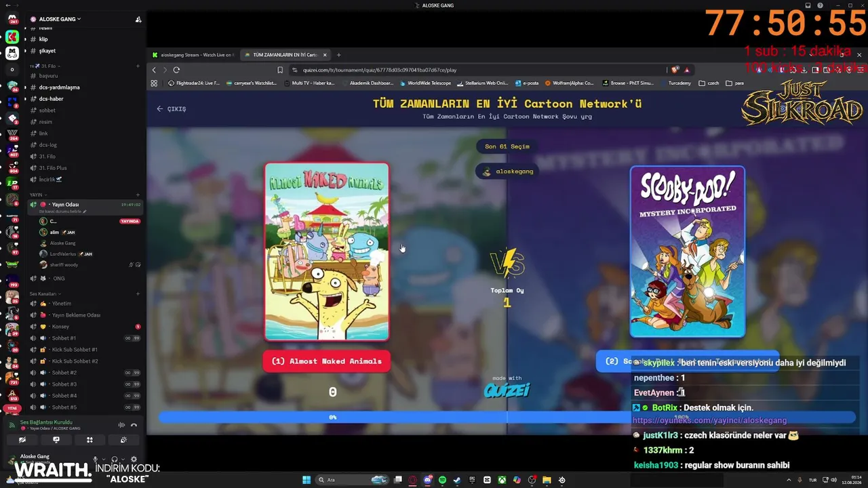Add channel to YAYIN category
The image size is (868, 488).
click(x=138, y=195)
